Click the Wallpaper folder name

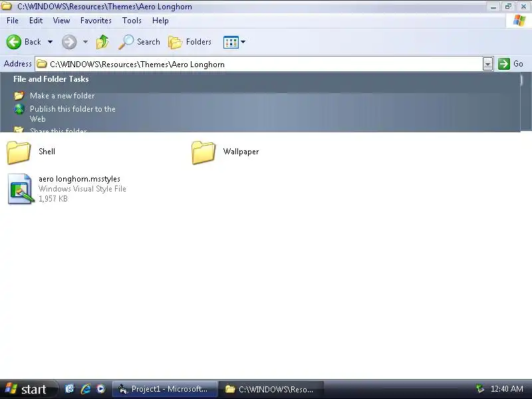(x=241, y=152)
